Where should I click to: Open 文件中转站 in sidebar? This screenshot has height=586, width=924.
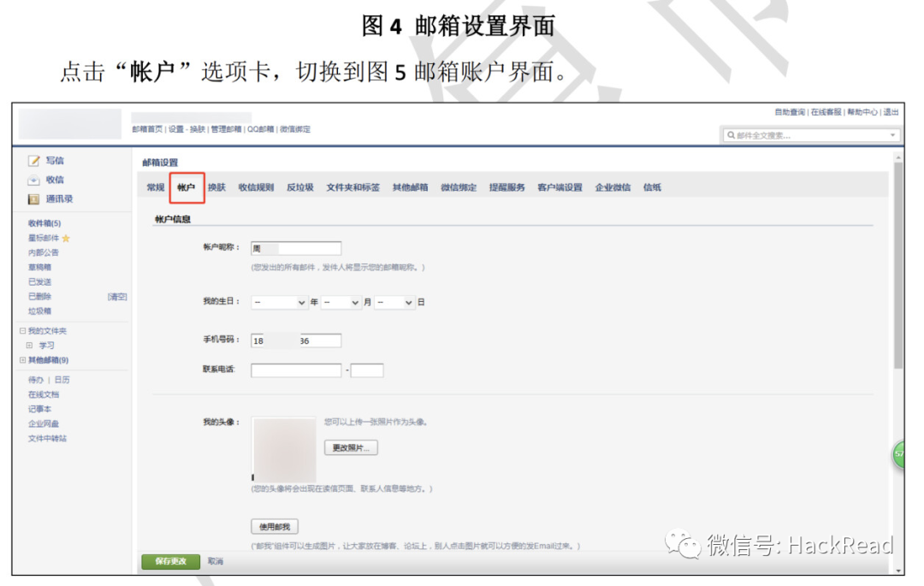[x=47, y=439]
